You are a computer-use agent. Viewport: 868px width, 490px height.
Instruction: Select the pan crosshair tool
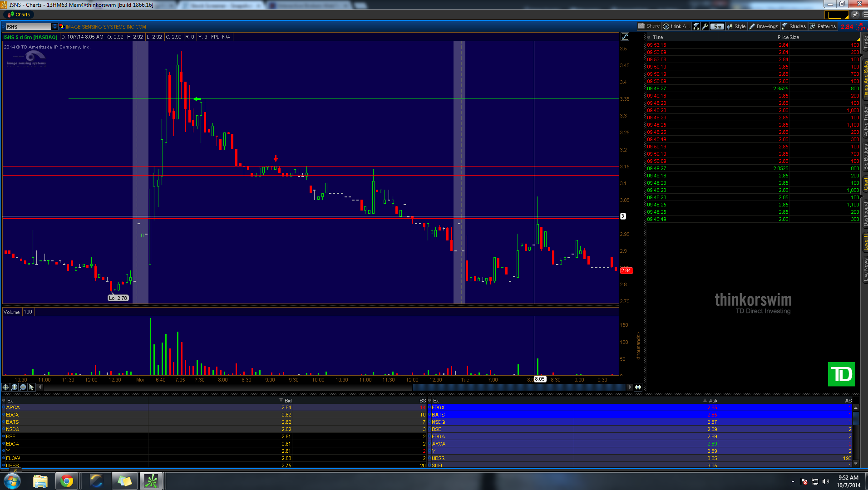(x=6, y=387)
